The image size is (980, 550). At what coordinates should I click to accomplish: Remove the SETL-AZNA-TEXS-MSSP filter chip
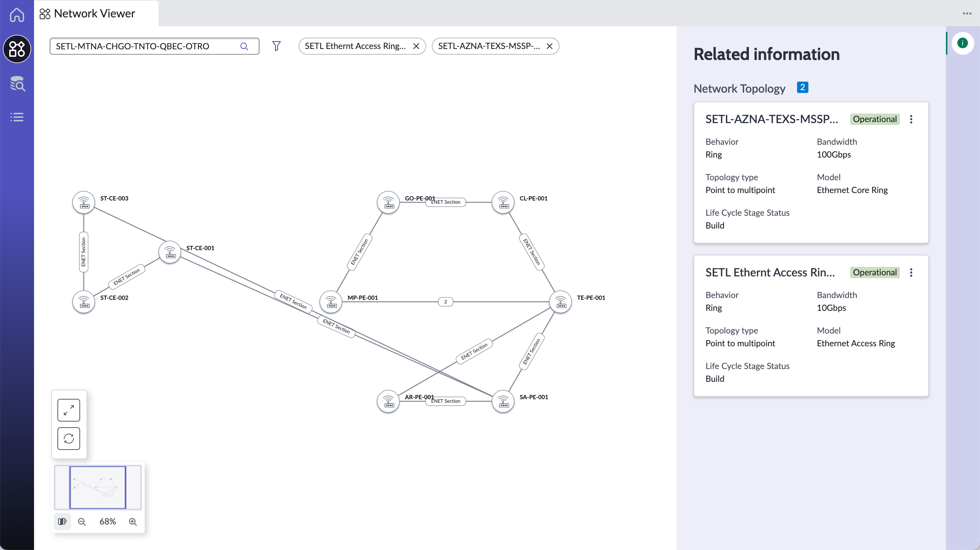pos(549,46)
